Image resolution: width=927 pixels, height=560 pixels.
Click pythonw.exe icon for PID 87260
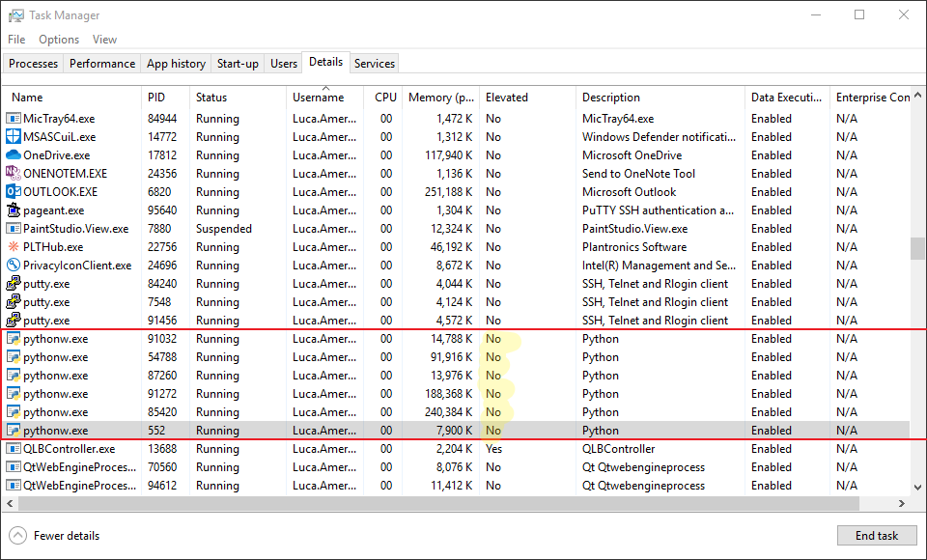point(13,376)
